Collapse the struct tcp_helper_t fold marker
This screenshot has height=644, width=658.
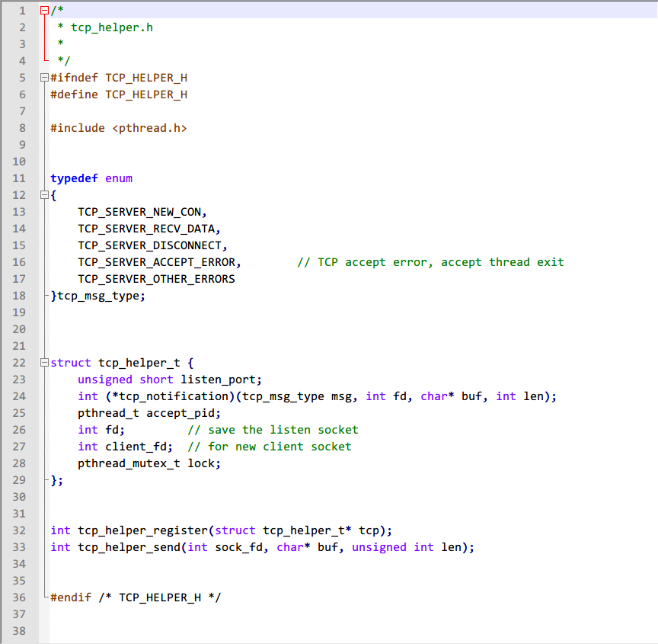pyautogui.click(x=44, y=363)
